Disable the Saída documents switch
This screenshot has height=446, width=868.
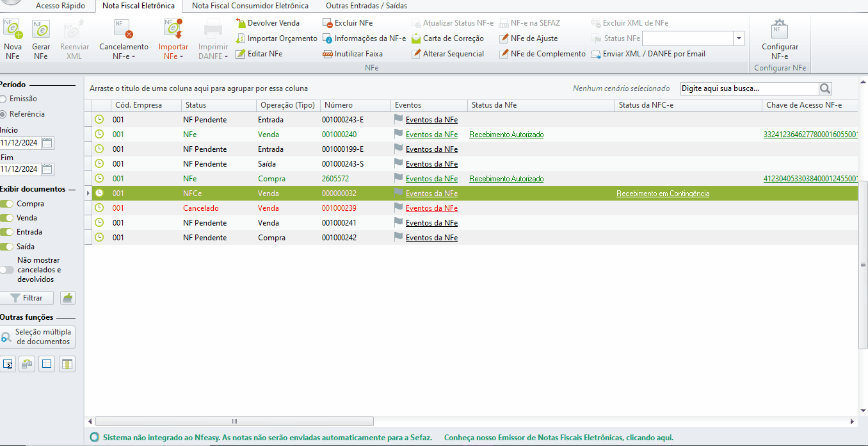(x=7, y=247)
